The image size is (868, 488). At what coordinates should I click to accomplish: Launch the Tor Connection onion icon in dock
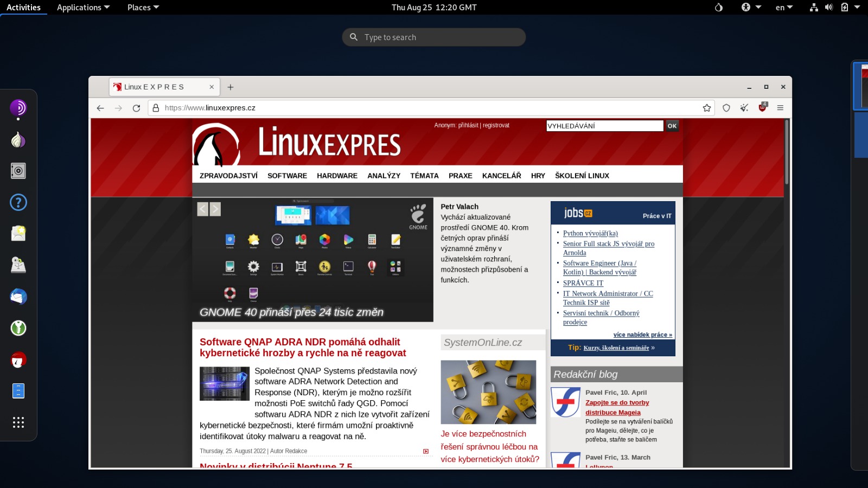coord(18,140)
